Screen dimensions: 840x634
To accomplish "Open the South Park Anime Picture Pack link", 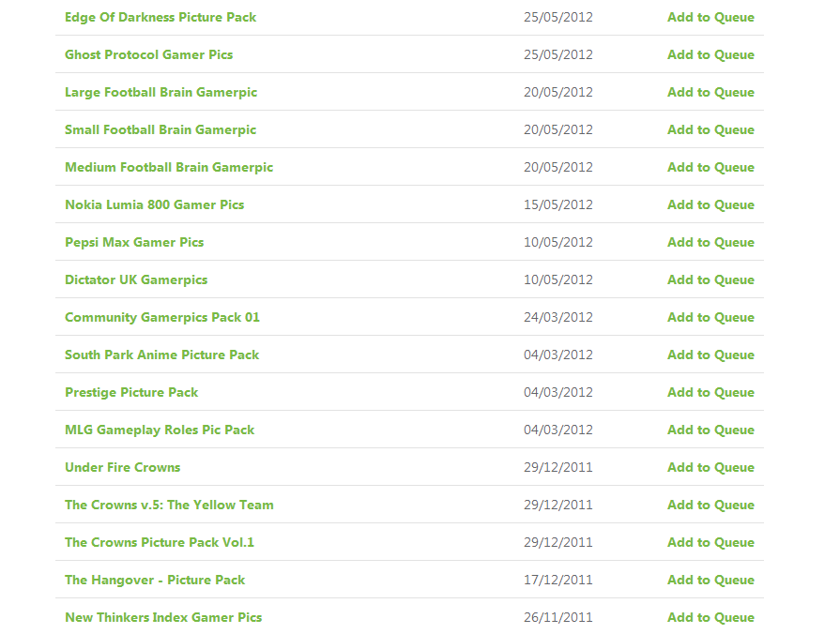I will (x=161, y=355).
